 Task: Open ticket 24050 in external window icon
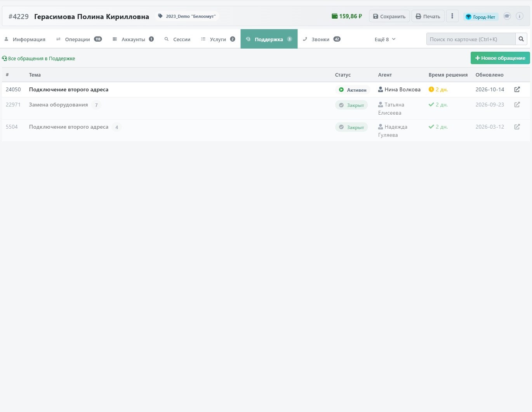517,89
